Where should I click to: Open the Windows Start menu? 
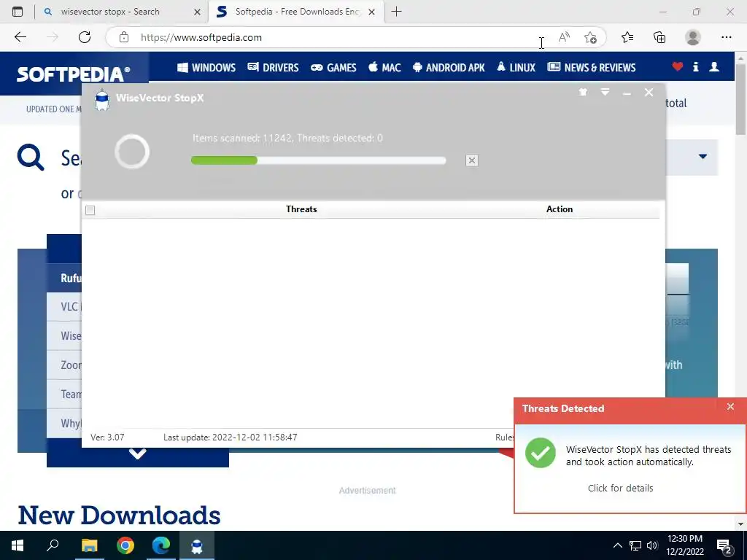pyautogui.click(x=18, y=545)
